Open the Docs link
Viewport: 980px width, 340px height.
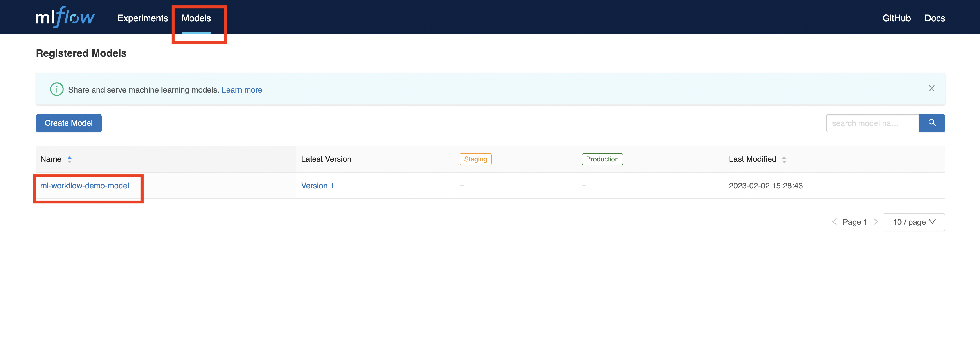pos(934,18)
